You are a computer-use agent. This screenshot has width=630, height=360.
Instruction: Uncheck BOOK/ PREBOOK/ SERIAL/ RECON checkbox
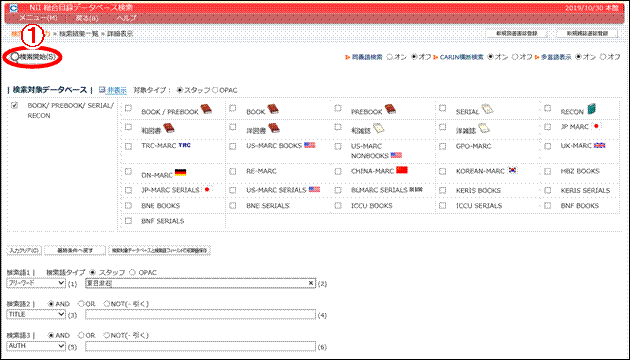click(x=15, y=105)
